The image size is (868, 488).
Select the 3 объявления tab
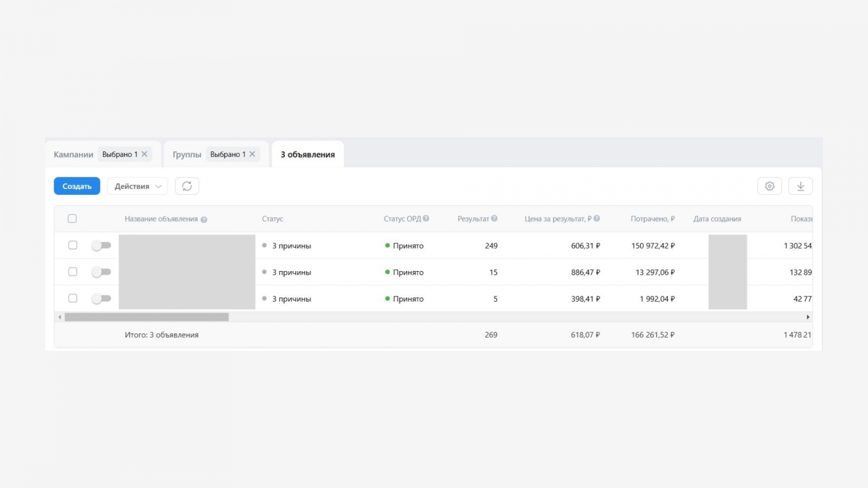pyautogui.click(x=308, y=155)
